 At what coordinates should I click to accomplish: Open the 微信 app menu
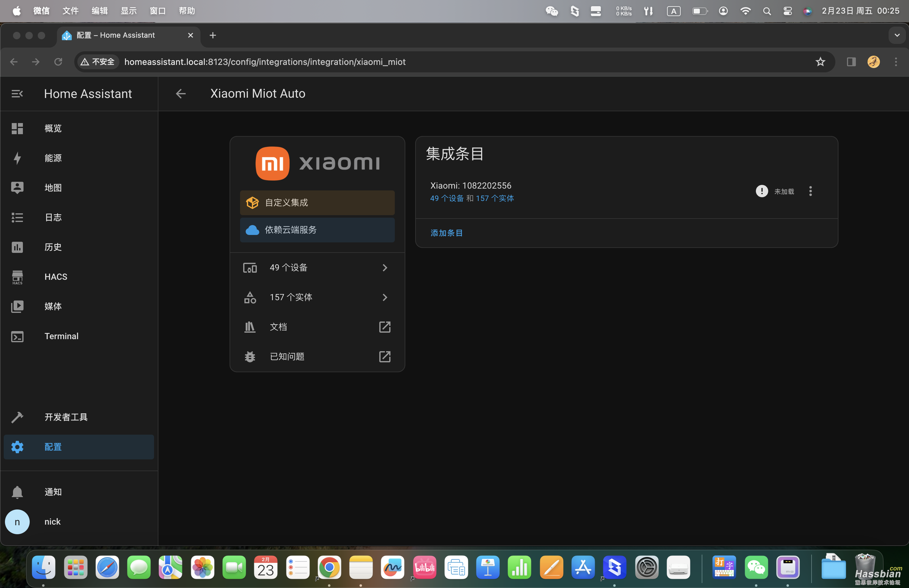coord(41,11)
